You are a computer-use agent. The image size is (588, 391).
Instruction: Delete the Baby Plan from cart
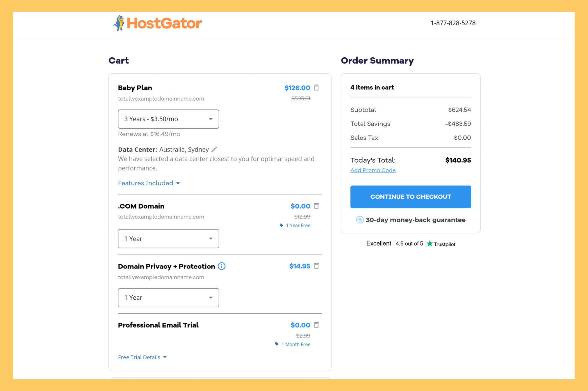tap(316, 88)
